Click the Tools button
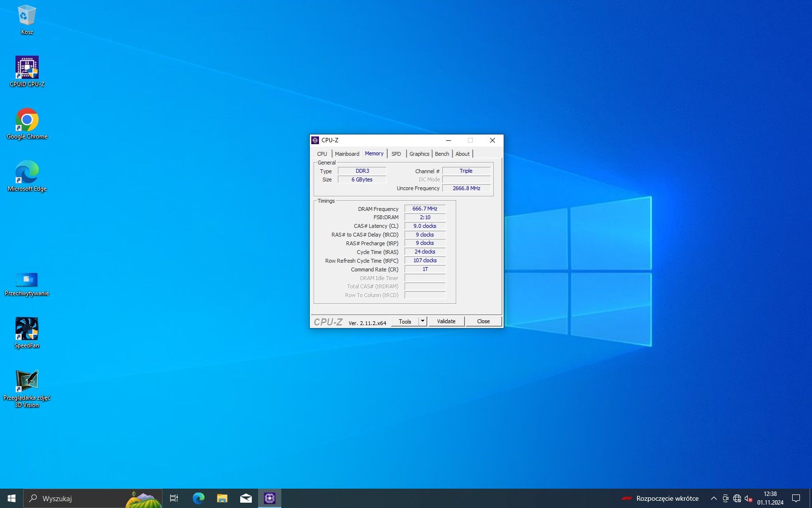Viewport: 812px width, 508px height. (x=405, y=321)
